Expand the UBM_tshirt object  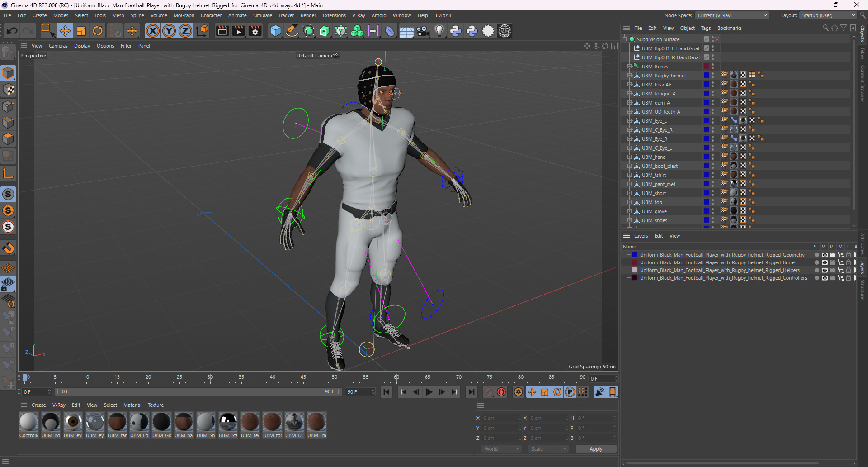pyautogui.click(x=629, y=175)
